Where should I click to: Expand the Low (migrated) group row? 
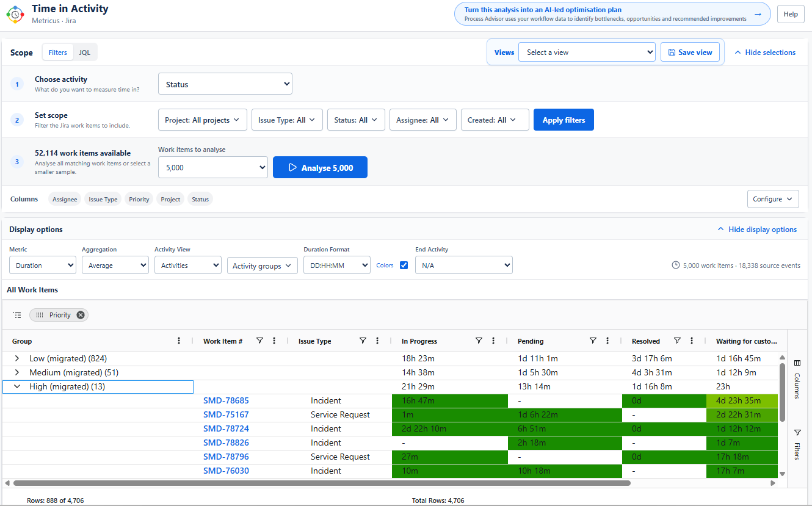[x=16, y=358]
